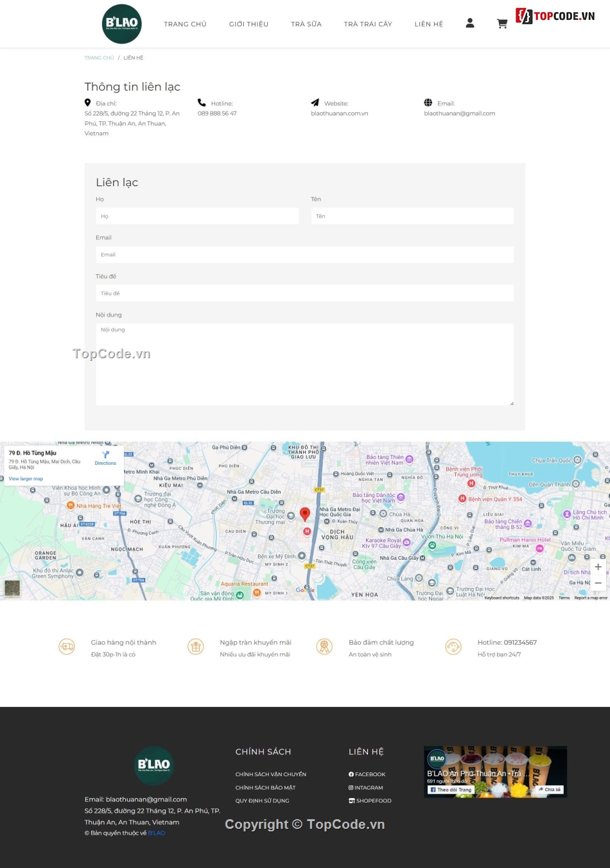Screen dimensions: 610x868
Task: Click B'LAO An Phú Facebook page title
Action: [478, 774]
